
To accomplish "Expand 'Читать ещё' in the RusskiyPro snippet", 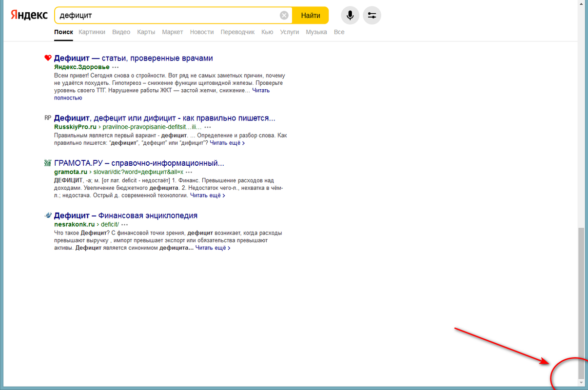I will 227,143.
